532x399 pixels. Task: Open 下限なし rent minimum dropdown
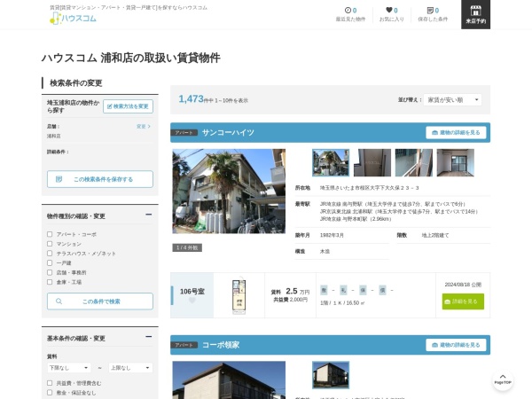[69, 368]
